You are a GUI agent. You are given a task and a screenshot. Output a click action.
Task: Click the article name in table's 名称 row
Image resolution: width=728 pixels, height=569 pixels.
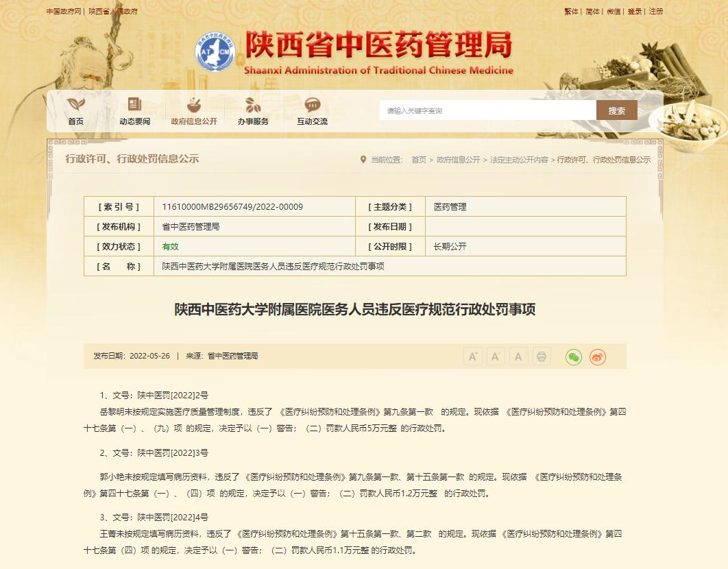coord(273,267)
